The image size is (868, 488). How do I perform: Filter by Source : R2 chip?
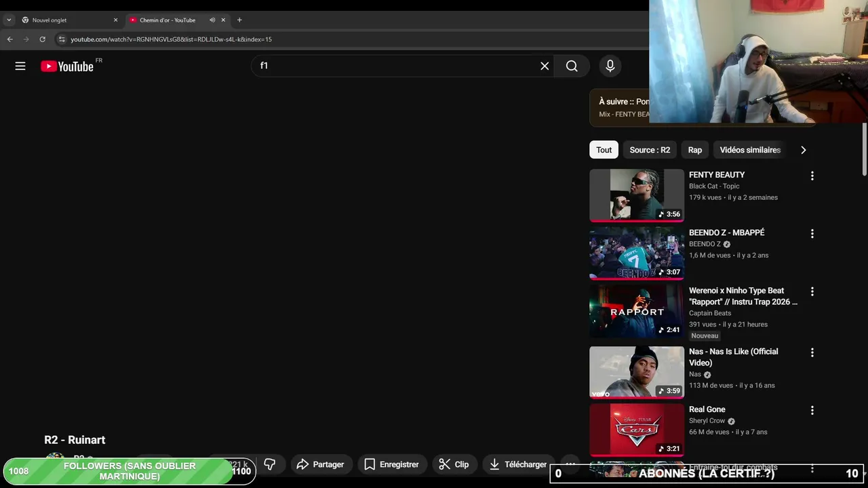click(x=650, y=150)
